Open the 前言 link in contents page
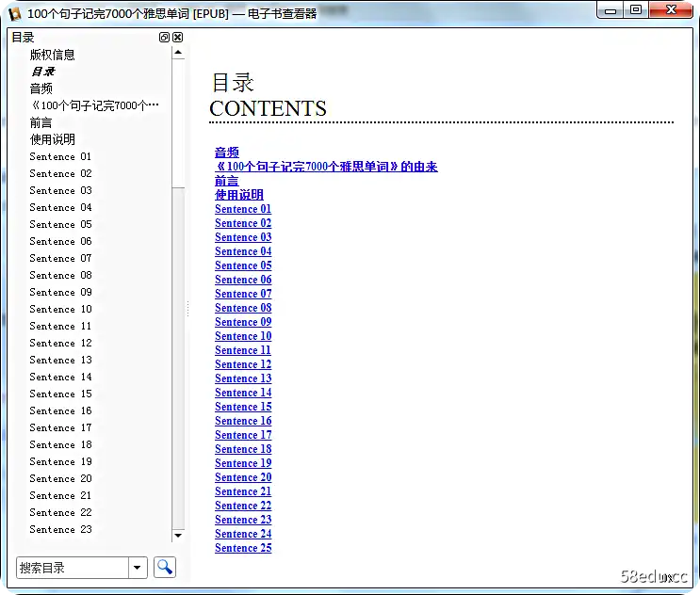The image size is (700, 595). coord(227,181)
